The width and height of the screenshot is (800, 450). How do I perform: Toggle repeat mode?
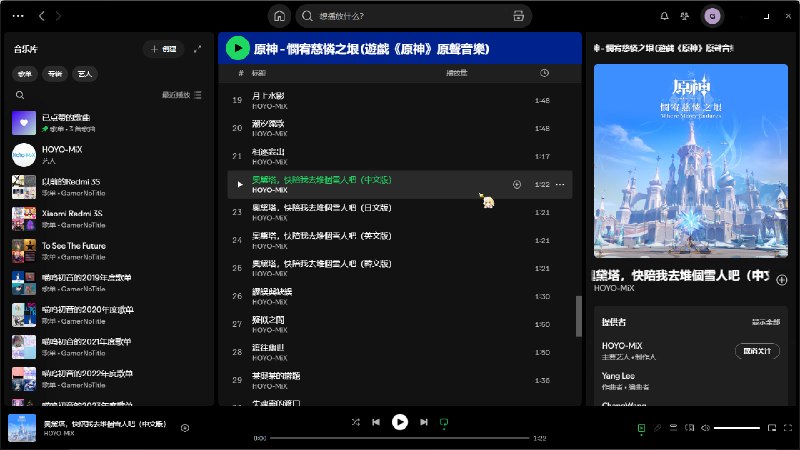tap(444, 422)
